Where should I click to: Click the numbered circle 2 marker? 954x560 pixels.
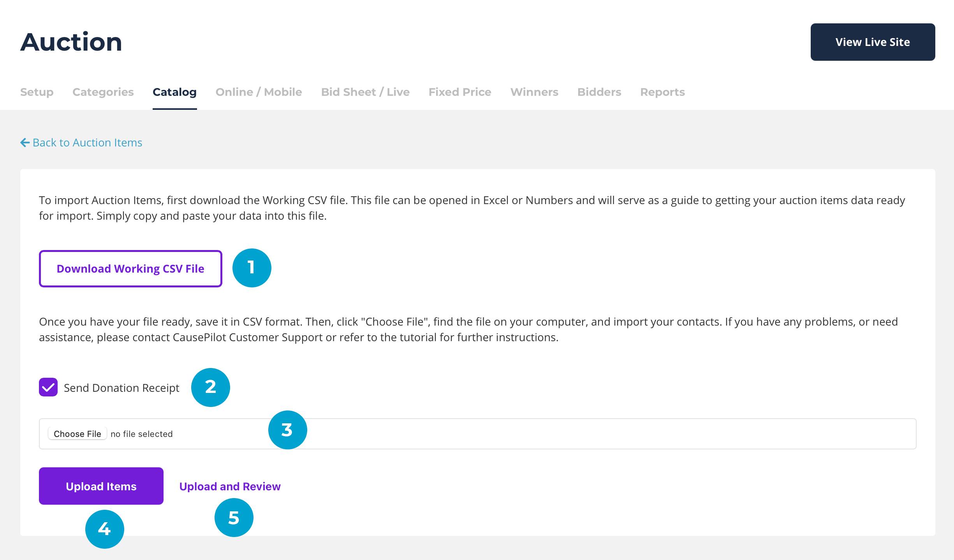click(x=210, y=387)
